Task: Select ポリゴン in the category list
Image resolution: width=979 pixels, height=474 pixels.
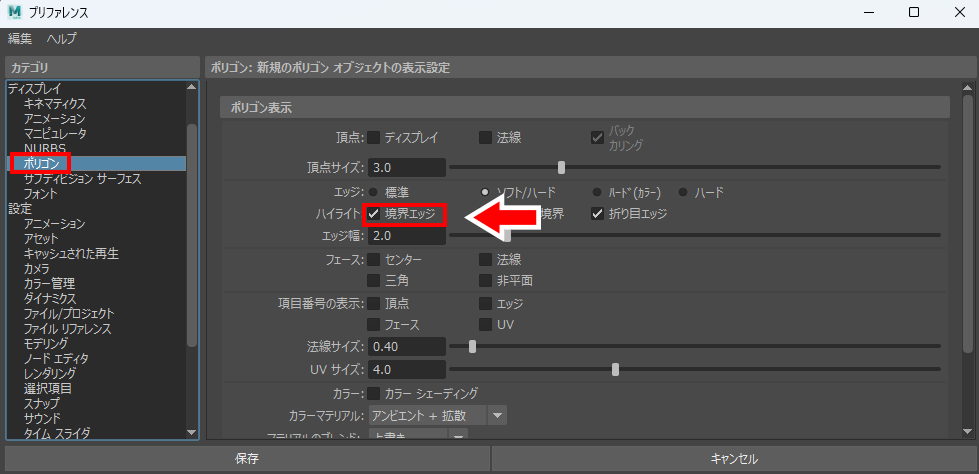Action: 43,163
